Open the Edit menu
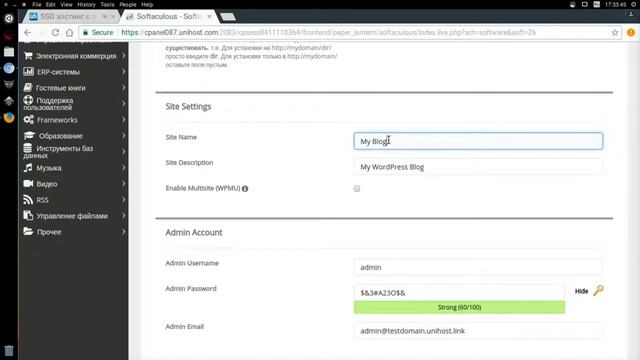640x360 pixels. tap(51, 4)
